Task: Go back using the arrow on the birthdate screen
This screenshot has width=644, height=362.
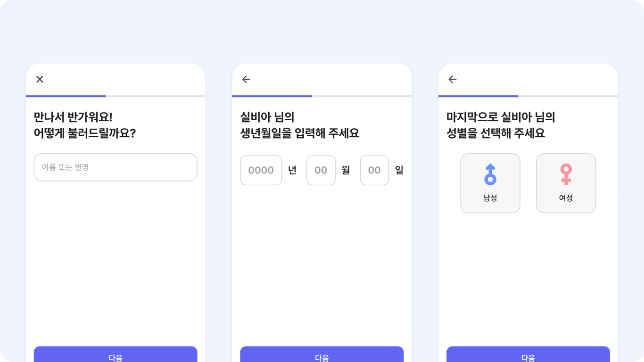Action: (x=246, y=79)
